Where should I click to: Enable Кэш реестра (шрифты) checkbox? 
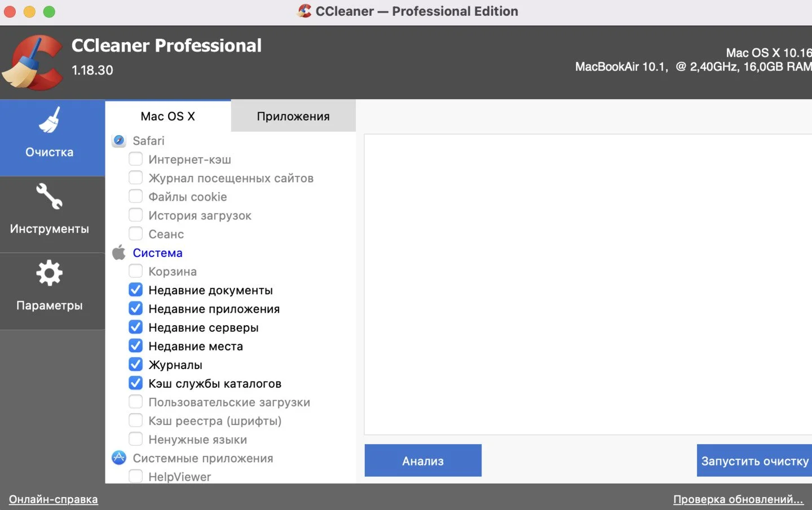tap(135, 420)
